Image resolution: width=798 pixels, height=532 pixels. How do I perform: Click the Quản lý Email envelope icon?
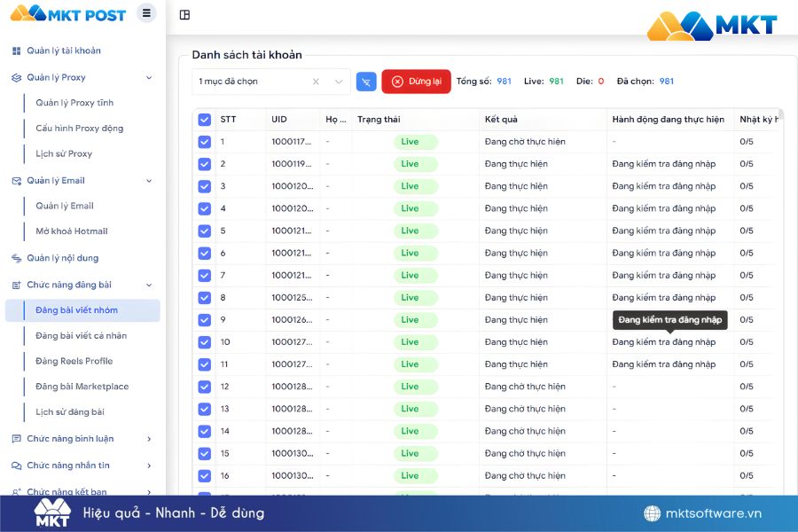[x=16, y=181]
